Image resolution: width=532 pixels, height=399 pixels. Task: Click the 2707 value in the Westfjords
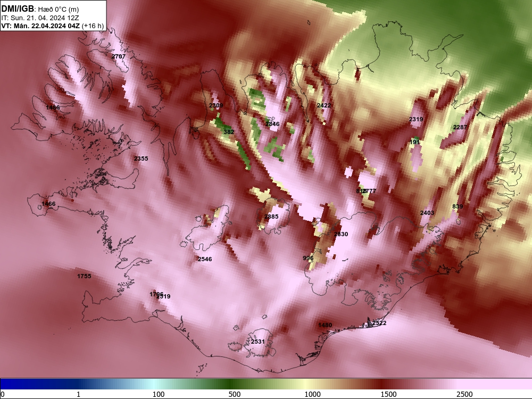coord(119,56)
